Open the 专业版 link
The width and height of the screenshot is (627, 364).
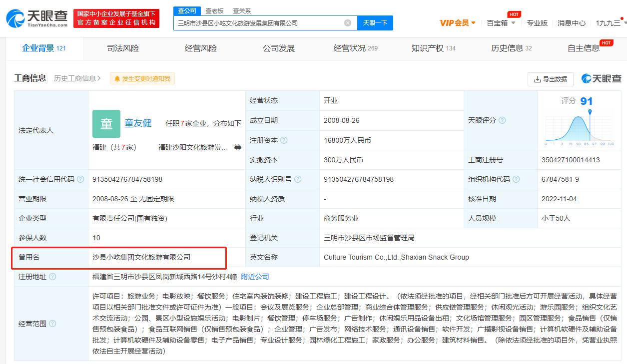(x=537, y=23)
